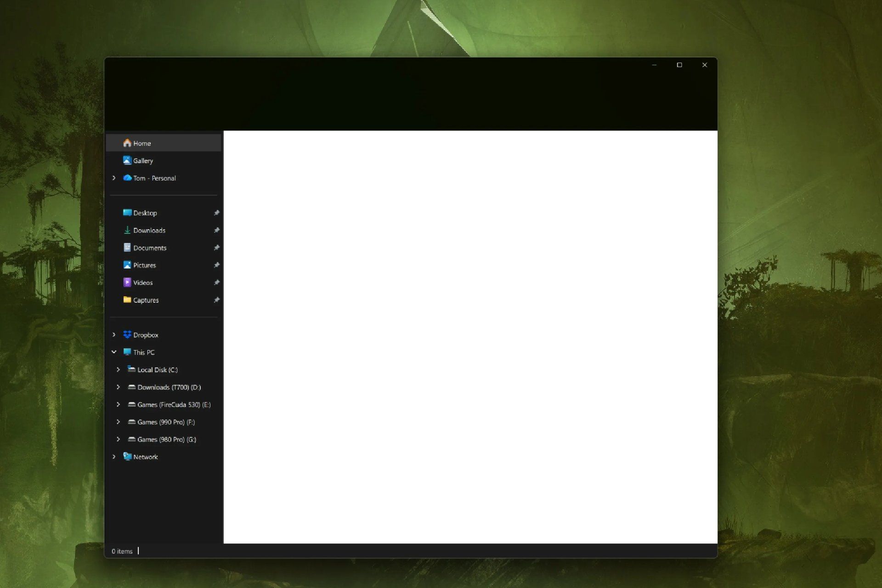The height and width of the screenshot is (588, 882).
Task: Select the OneDrive Tom - Personal folder
Action: [x=154, y=178]
